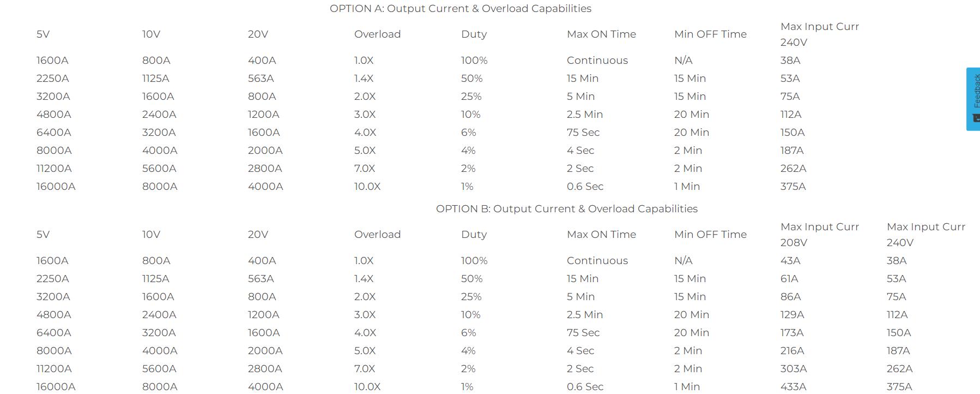Select Max ON Time header in Option A
This screenshot has height=394, width=980.
[x=601, y=34]
